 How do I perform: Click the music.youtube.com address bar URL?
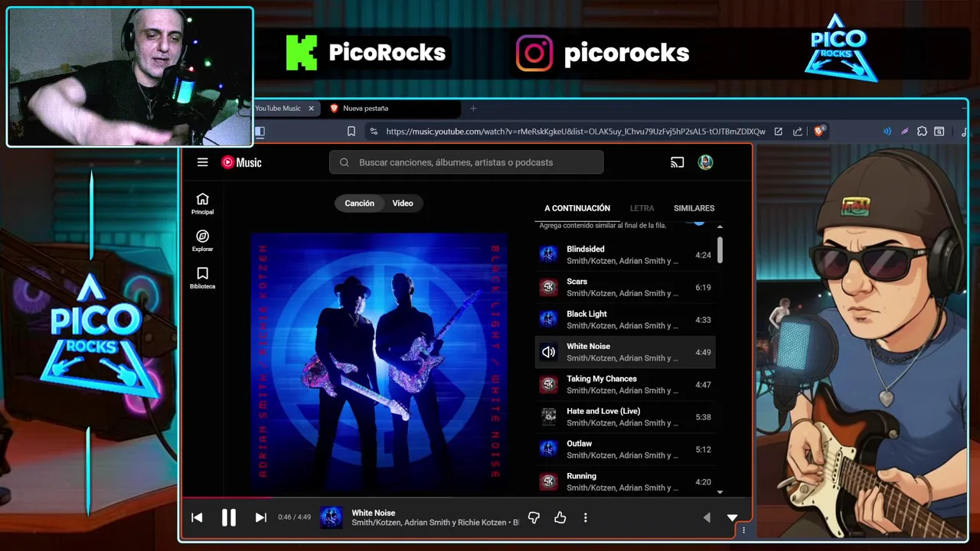tap(576, 132)
